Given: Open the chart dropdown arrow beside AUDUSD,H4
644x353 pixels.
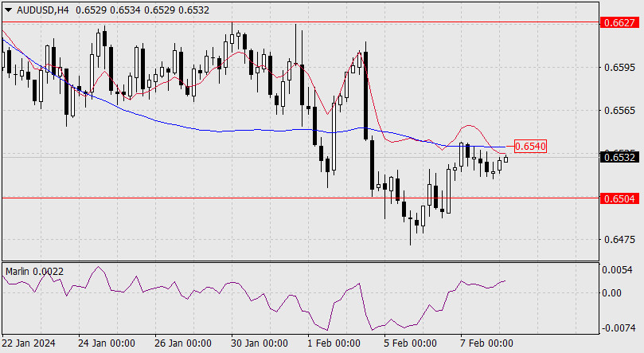Looking at the screenshot, I should [x=8, y=10].
